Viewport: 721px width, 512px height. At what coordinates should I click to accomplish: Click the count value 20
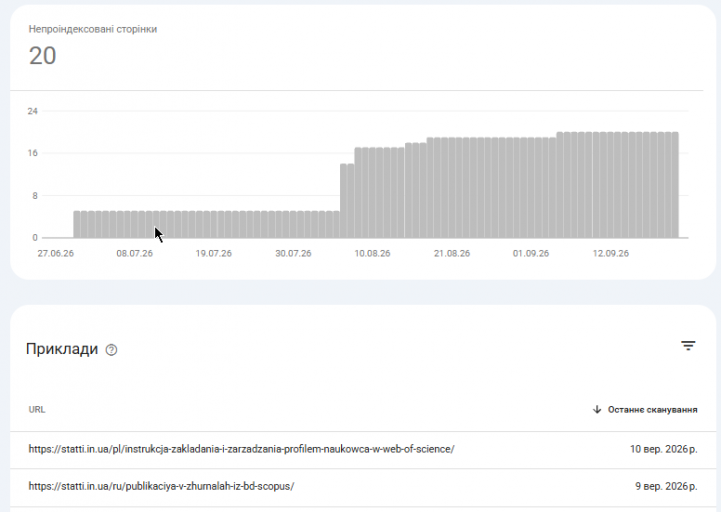(x=42, y=56)
